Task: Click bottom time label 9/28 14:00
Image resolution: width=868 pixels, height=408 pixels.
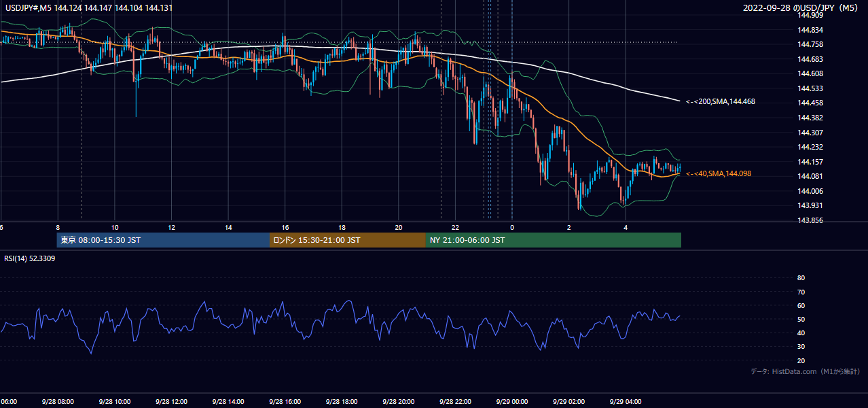Action: tap(228, 402)
